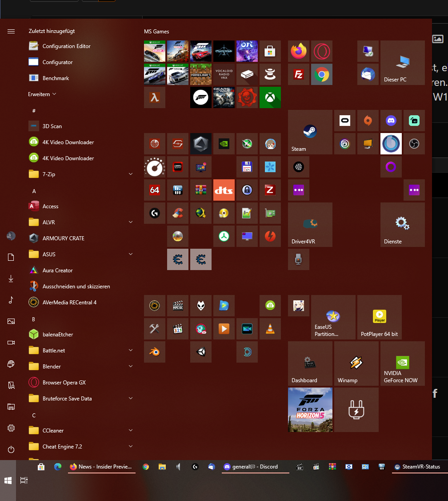Open the Oculus tile

click(345, 121)
